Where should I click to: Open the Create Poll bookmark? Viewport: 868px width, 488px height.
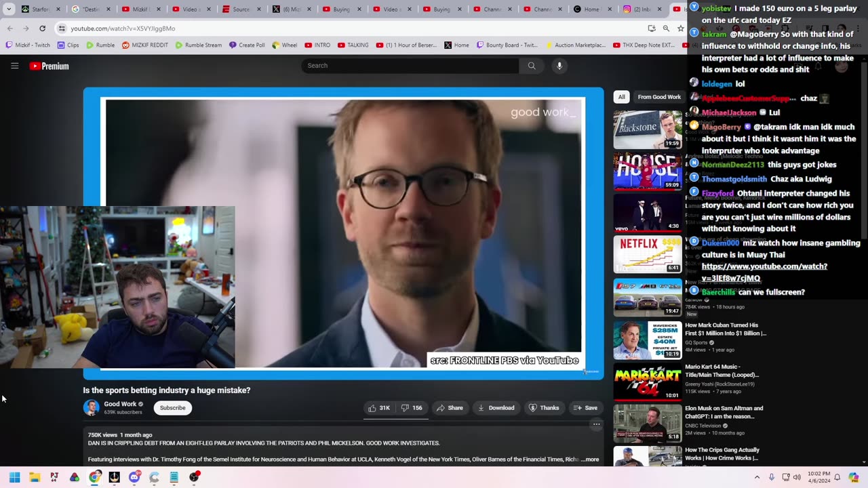247,45
